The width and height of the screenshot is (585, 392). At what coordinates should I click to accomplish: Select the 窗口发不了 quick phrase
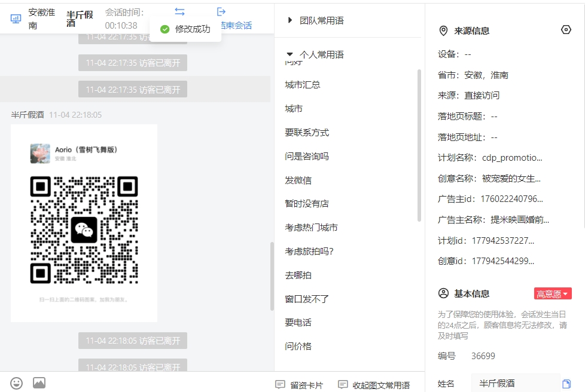tap(307, 299)
